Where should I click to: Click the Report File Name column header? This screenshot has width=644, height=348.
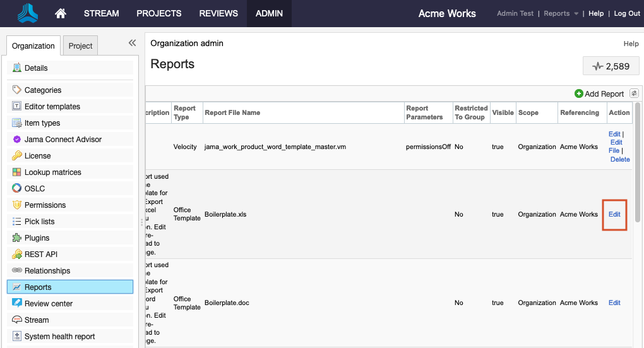point(232,112)
